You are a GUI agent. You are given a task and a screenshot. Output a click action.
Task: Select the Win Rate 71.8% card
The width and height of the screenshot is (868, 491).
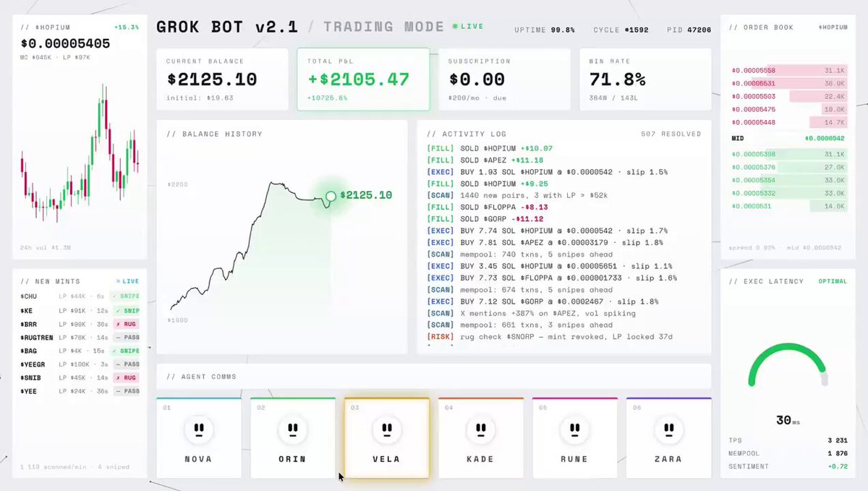click(645, 79)
